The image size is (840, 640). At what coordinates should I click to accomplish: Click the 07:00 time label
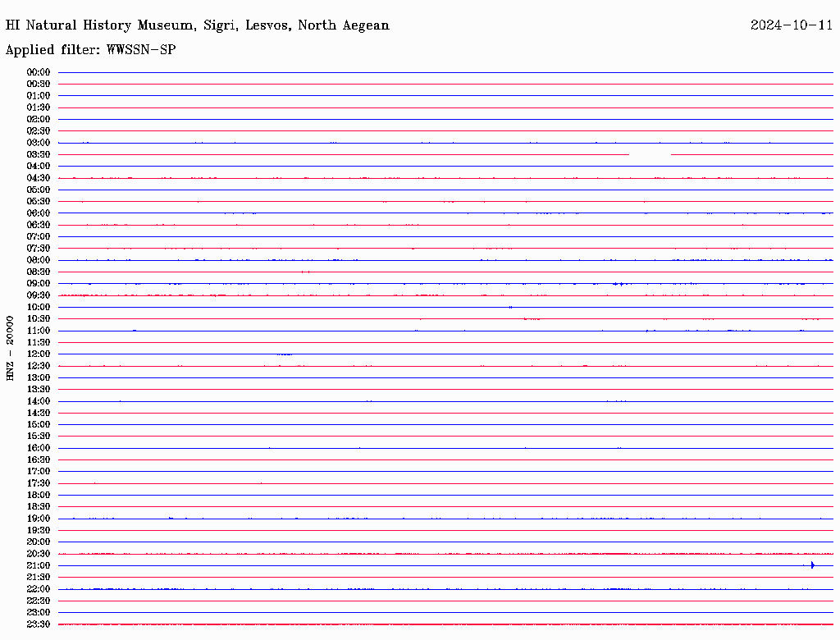pos(39,236)
